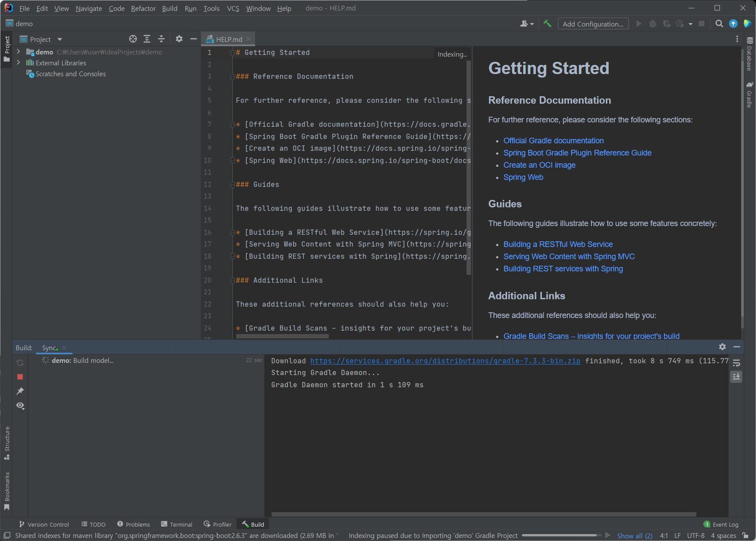Open the Bookmarks side tool window
756x541 pixels.
7,491
